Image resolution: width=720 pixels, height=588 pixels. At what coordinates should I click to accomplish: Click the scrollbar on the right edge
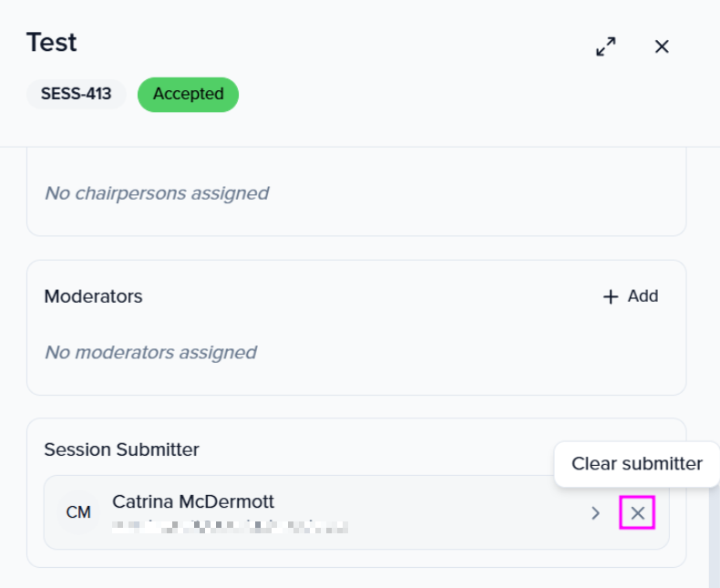click(714, 538)
